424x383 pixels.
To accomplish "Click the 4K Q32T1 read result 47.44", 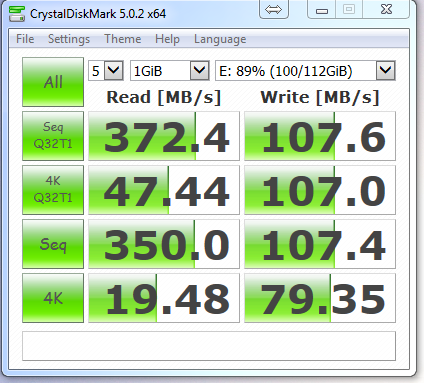I will [x=164, y=190].
